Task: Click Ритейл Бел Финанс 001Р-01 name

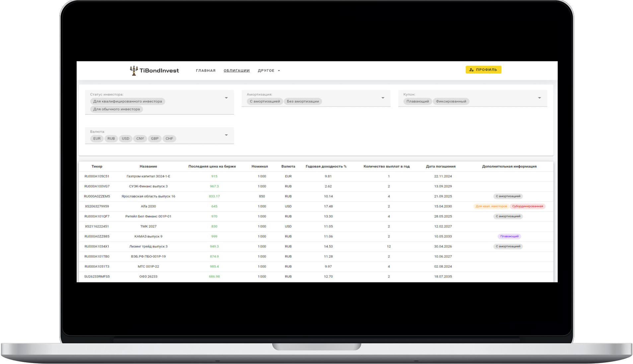Action: [x=148, y=216]
